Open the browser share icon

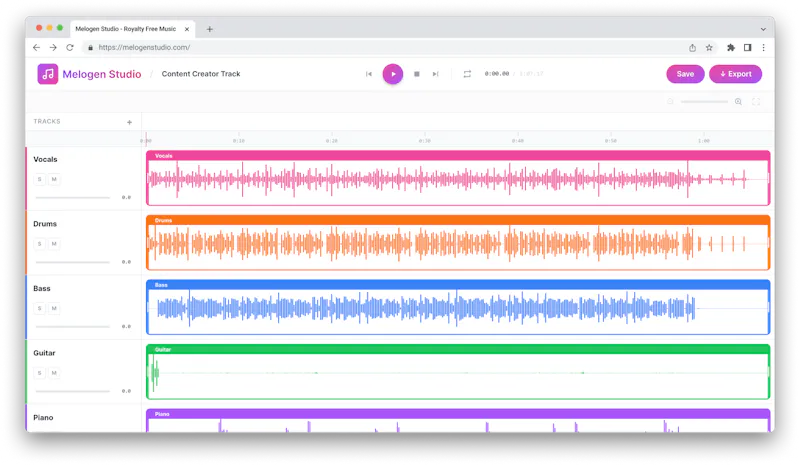692,47
